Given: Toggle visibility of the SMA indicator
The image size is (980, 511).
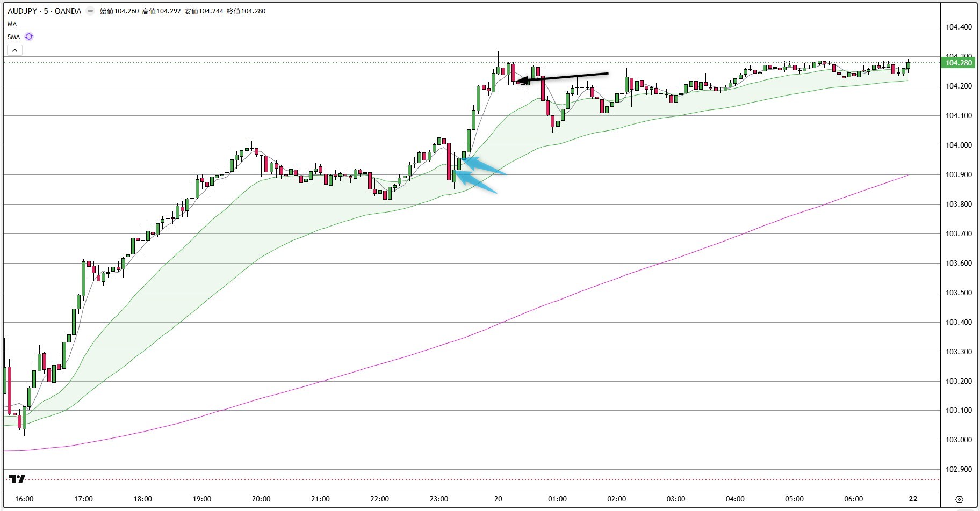Looking at the screenshot, I should coord(13,36).
